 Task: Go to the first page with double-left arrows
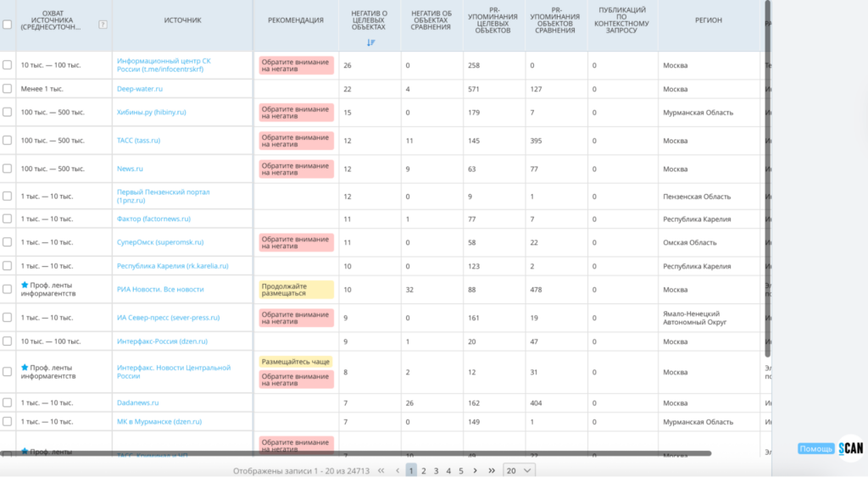pyautogui.click(x=381, y=470)
